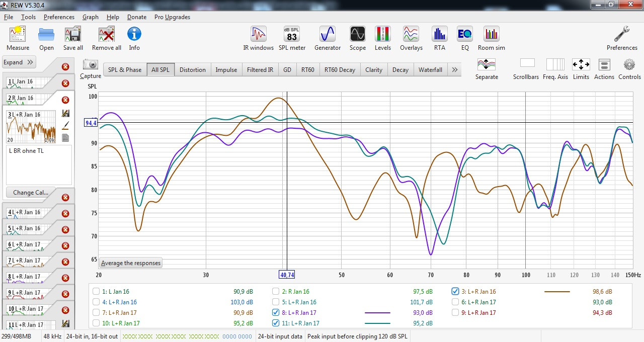Open the RTA analyzer
644x342 pixels.
[439, 38]
